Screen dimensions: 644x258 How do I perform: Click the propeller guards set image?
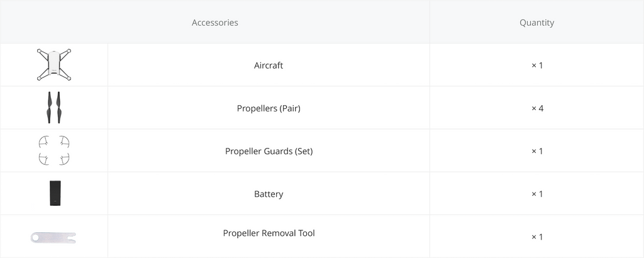53,151
